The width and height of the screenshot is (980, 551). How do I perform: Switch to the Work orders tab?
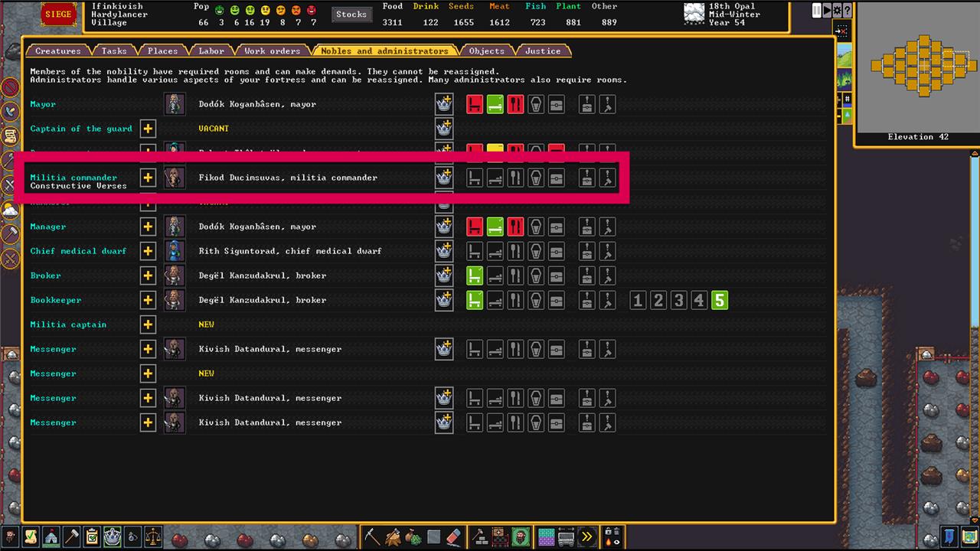[272, 51]
